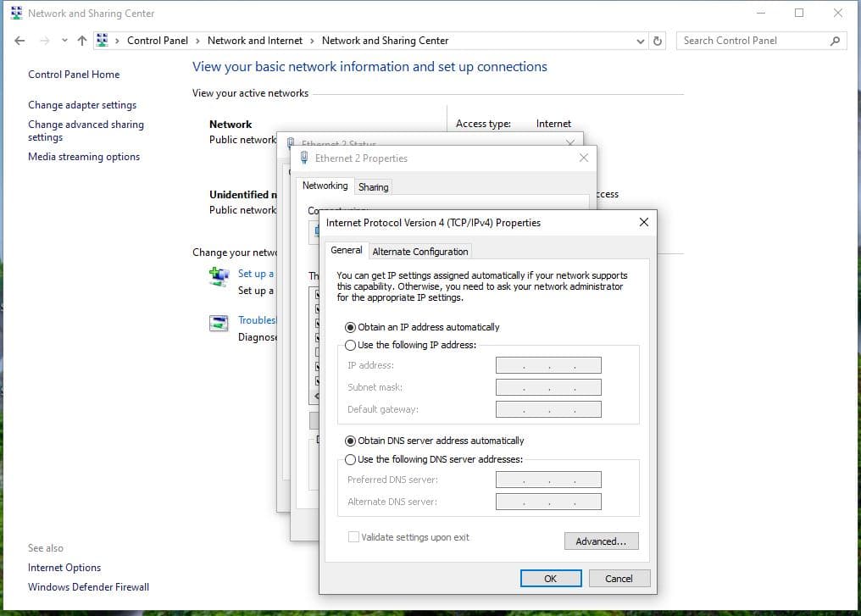861x616 pixels.
Task: Close the IPv4 Properties dialog
Action: tap(643, 222)
